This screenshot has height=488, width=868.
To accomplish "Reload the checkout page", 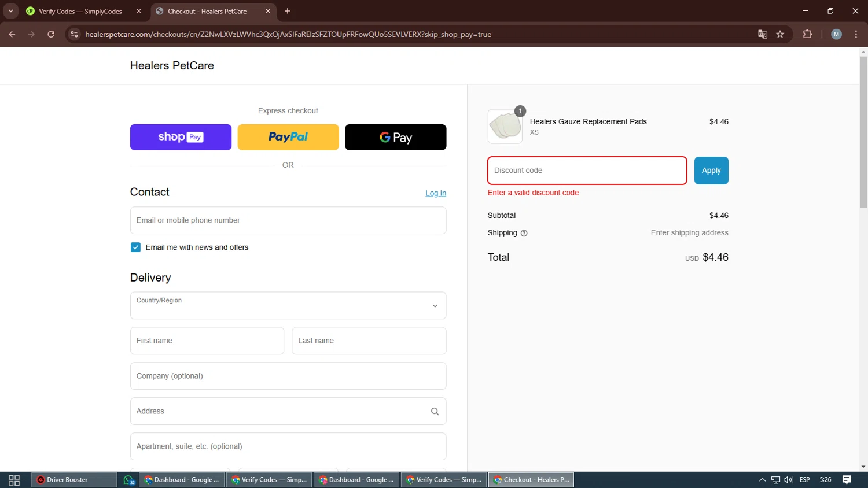I will point(51,34).
